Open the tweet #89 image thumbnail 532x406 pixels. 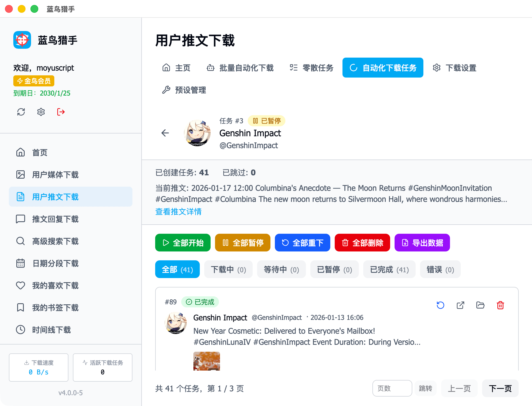click(207, 361)
